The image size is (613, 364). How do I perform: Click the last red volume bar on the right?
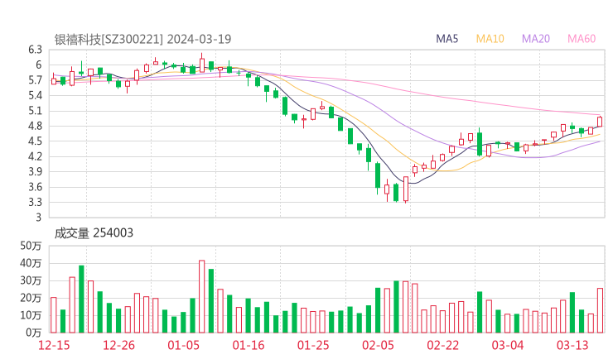(600, 310)
